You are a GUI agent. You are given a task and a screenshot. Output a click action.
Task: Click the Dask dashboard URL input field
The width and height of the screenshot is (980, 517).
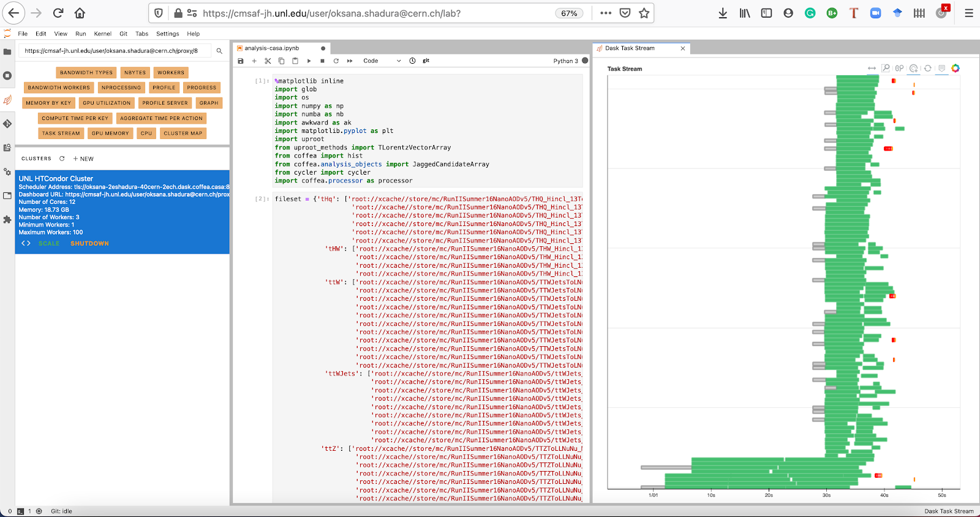coord(115,51)
